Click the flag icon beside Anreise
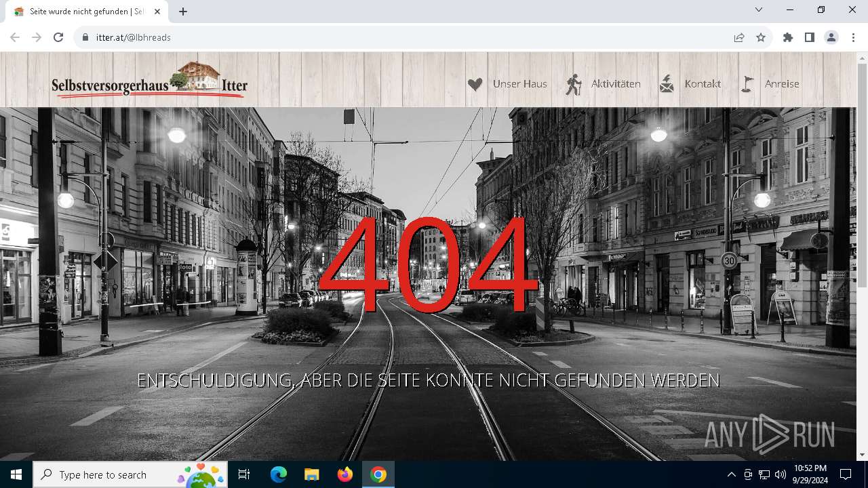Image resolution: width=868 pixels, height=488 pixels. 747,84
